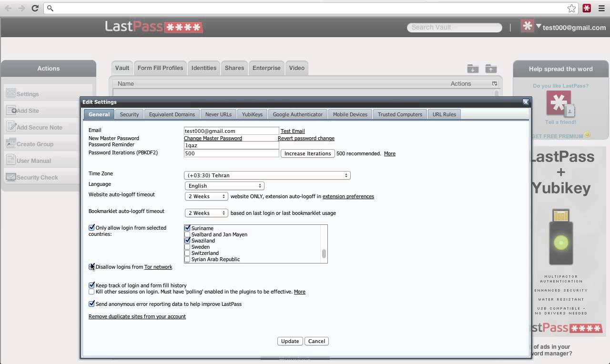This screenshot has height=364, width=610.
Task: Toggle Keep track of login history checkbox
Action: (x=91, y=285)
